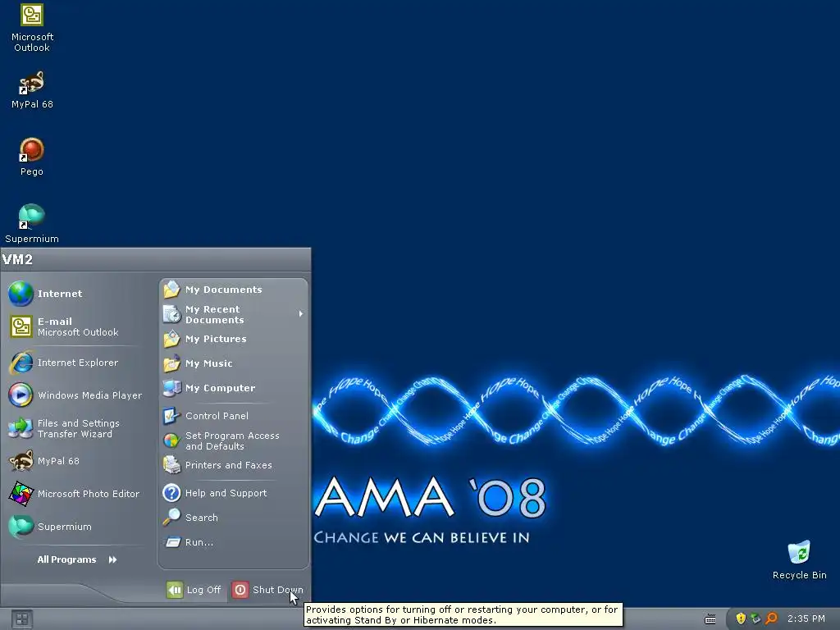
Task: Click the Run icon in Start menu
Action: click(172, 542)
